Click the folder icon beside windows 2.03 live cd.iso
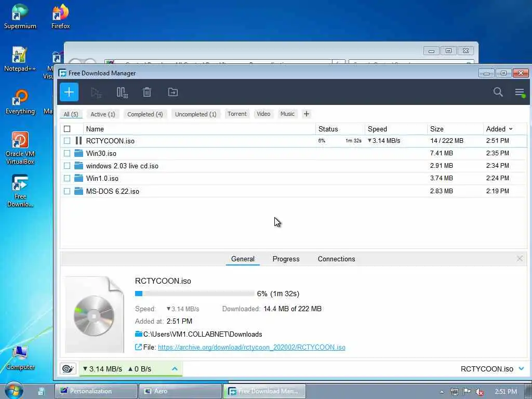 point(79,166)
